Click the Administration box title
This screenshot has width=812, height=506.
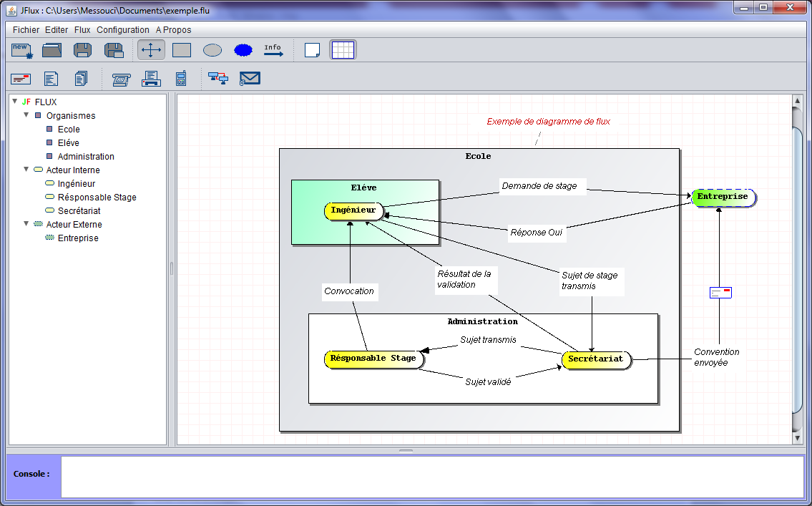(x=483, y=321)
